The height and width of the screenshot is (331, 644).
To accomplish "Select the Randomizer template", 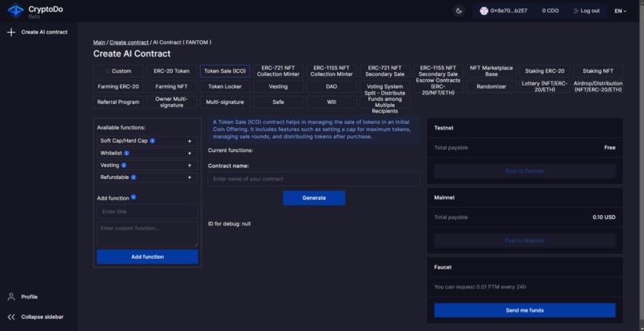I will 491,87.
